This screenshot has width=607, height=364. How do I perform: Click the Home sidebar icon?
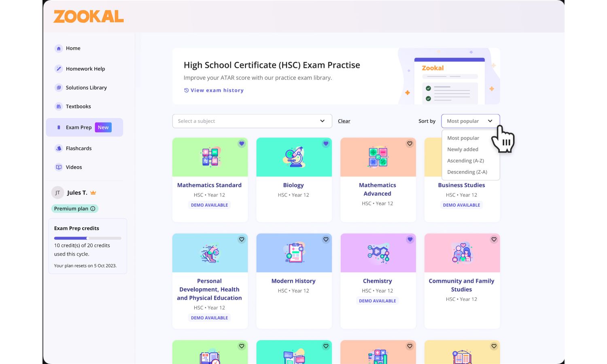tap(59, 49)
